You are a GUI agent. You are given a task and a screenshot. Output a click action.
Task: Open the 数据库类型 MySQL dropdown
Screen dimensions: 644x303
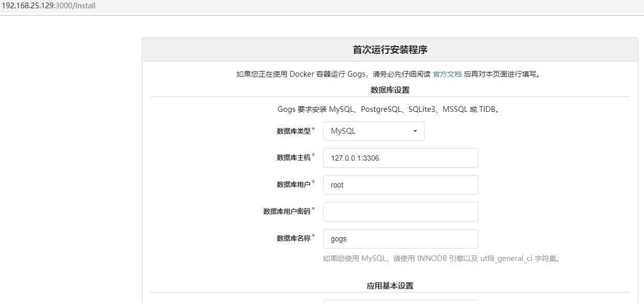point(373,131)
